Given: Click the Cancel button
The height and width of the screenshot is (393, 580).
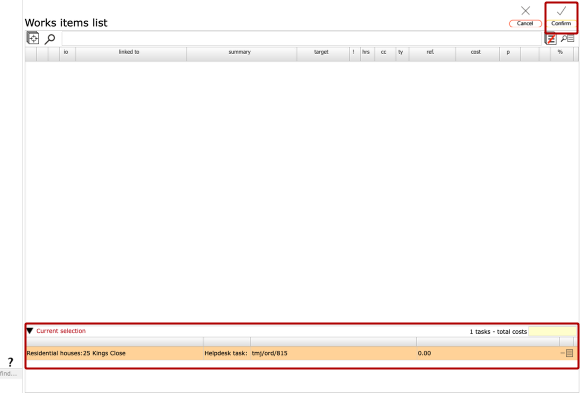Looking at the screenshot, I should click(x=525, y=17).
